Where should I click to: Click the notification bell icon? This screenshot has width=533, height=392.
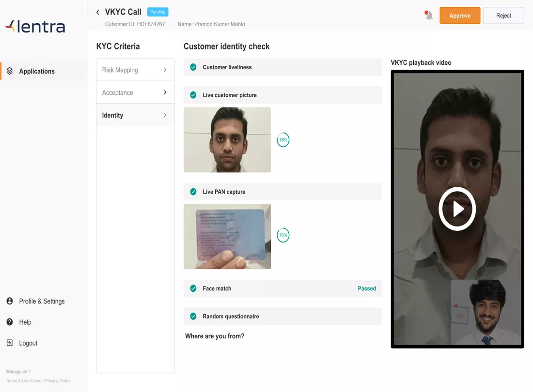pos(429,15)
